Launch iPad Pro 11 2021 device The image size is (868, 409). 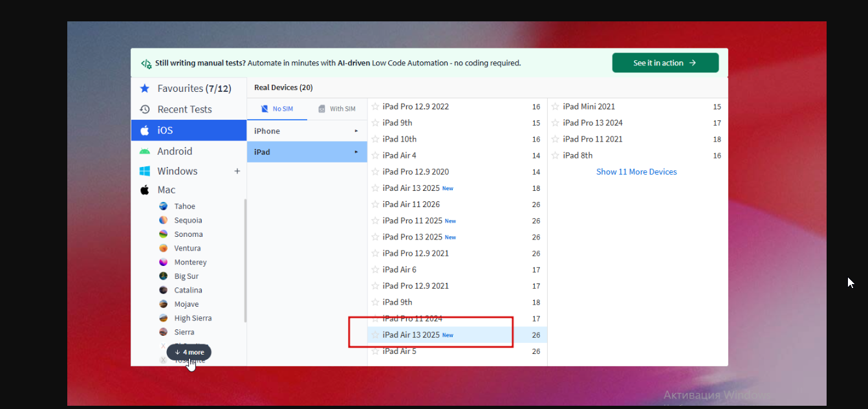pyautogui.click(x=638, y=139)
